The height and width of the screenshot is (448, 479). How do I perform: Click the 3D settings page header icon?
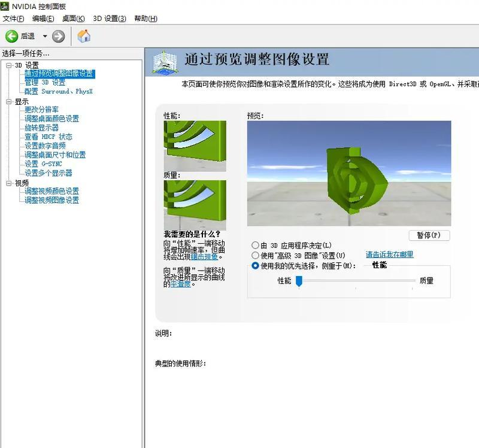pos(165,62)
